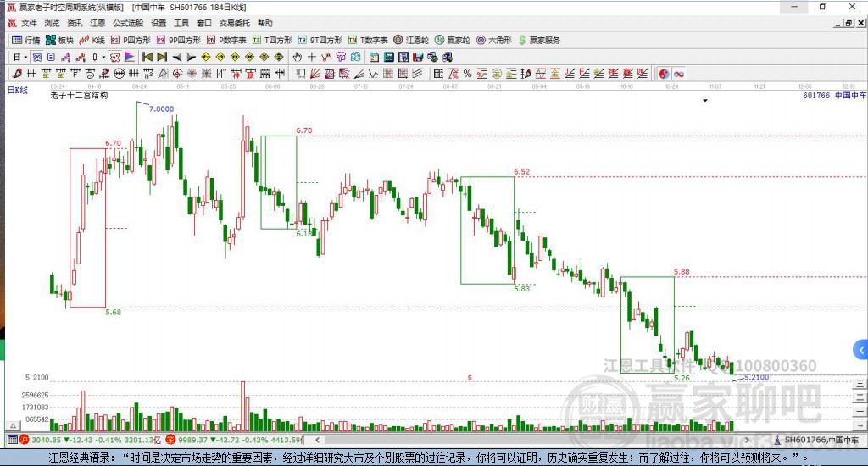Screen dimensions: 868x466
Task: Click the percent sign tool icon
Action: coord(468,74)
